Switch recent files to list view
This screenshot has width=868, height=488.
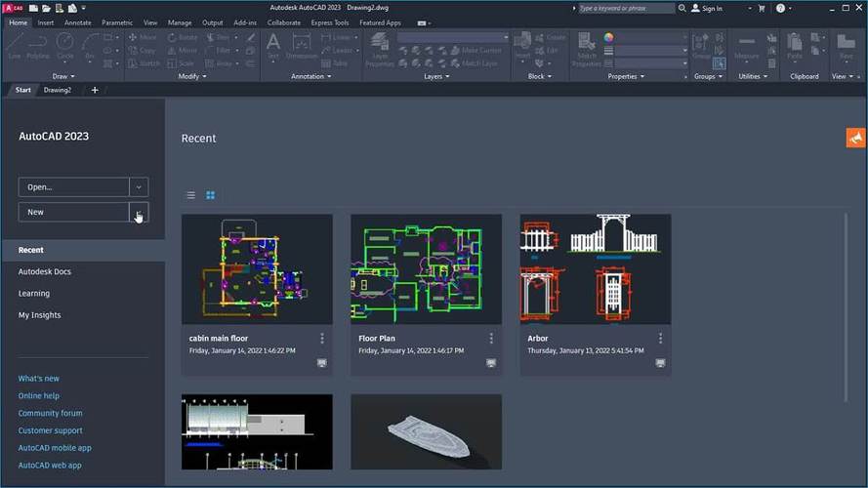[x=191, y=195]
